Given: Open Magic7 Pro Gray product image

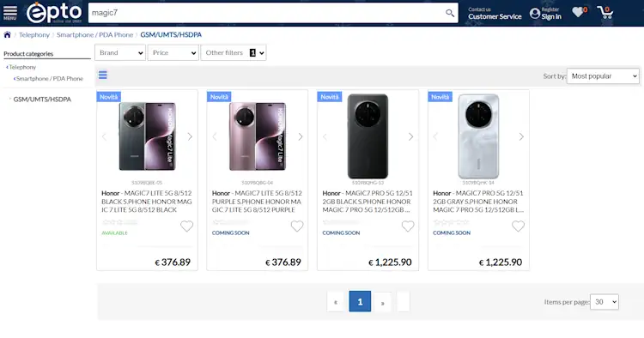Looking at the screenshot, I should pos(478,136).
